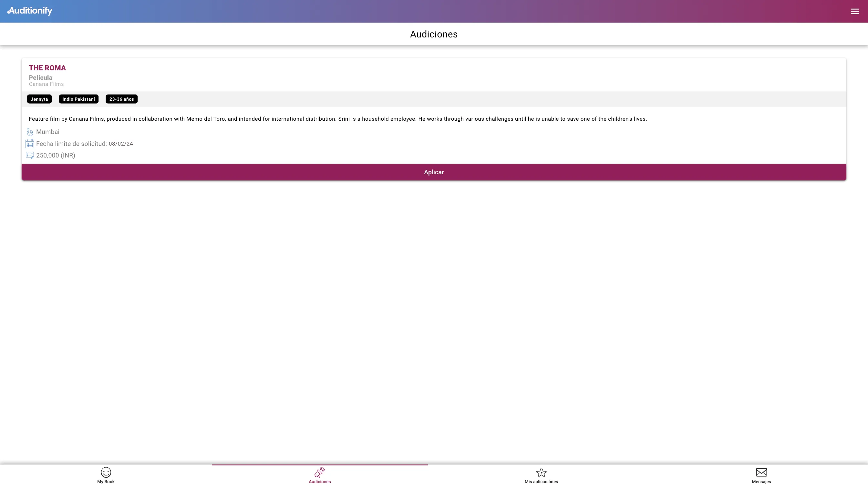This screenshot has height=488, width=868.
Task: Click the 250,000 (INR) payment text
Action: coord(56,155)
